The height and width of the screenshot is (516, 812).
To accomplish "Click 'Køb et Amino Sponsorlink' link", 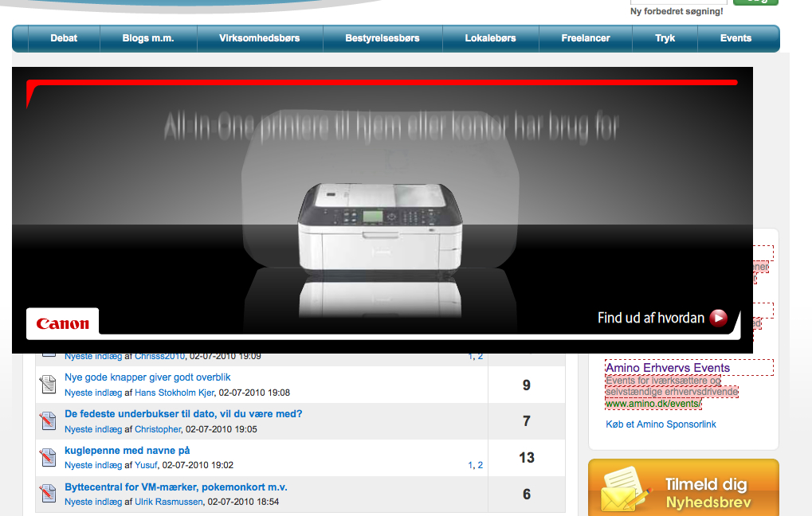I will click(661, 424).
